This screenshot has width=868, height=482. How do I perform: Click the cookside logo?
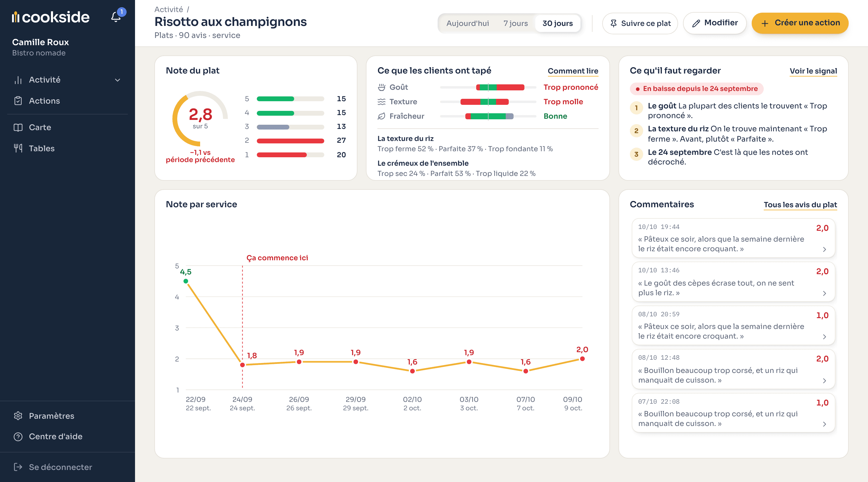[x=51, y=17]
